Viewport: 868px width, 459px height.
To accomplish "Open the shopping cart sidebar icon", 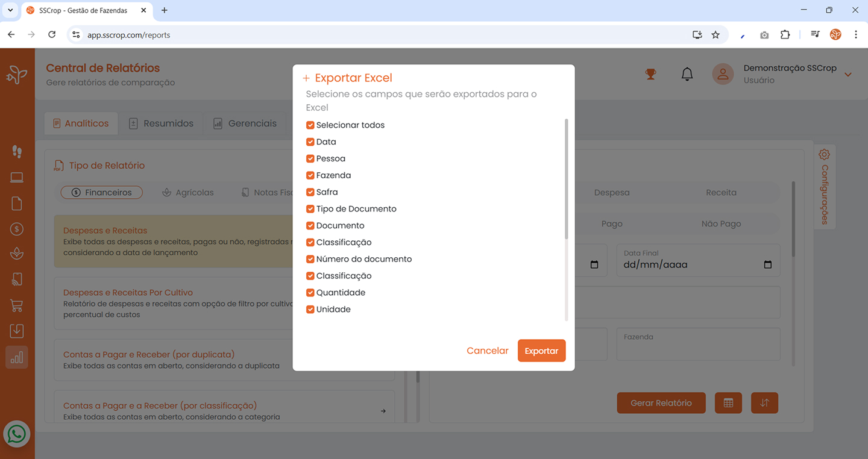I will click(17, 305).
